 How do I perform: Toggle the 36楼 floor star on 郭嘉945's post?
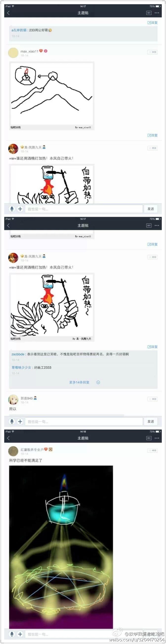(153, 399)
